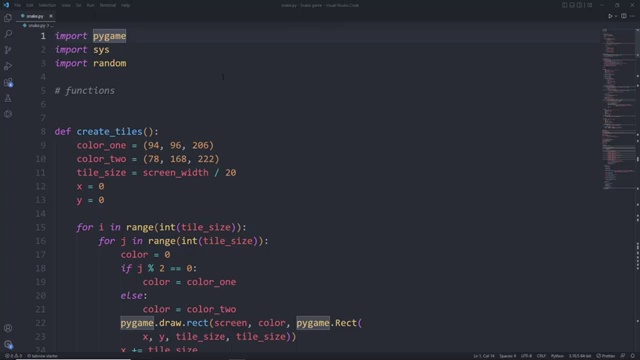
Task: Click errors and warnings count in status bar
Action: click(13, 356)
